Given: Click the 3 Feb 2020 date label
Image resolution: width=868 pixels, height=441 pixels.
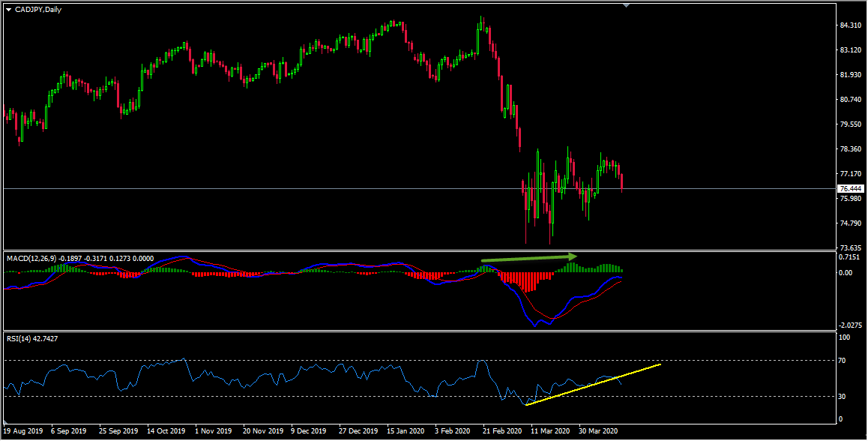Looking at the screenshot, I should click(453, 430).
